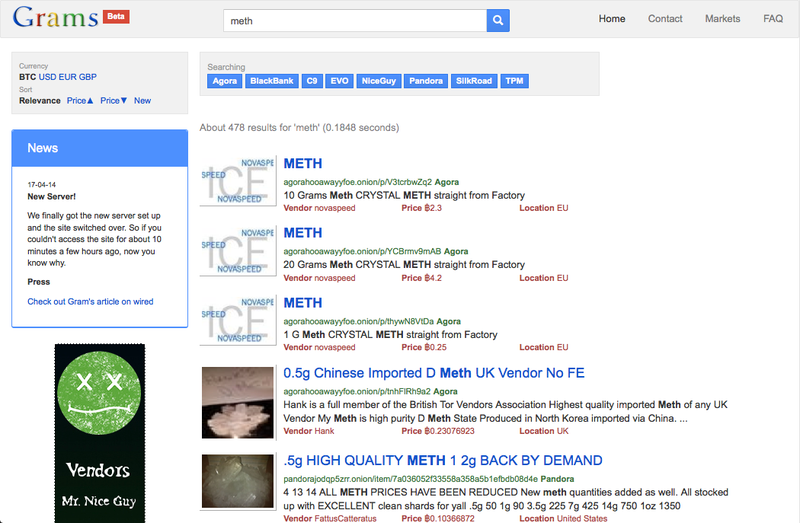Viewport: 800px width, 523px height.
Task: Click vendor Hank
Action: [x=324, y=431]
